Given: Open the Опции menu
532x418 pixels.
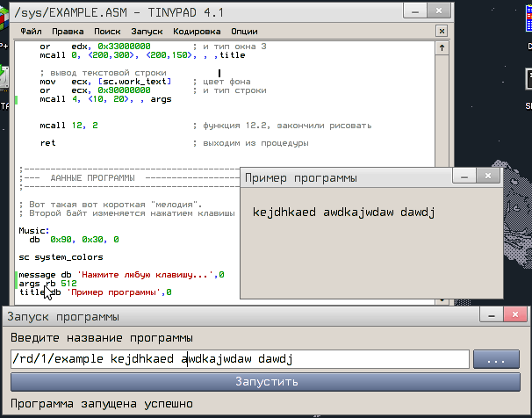Looking at the screenshot, I should pyautogui.click(x=244, y=30).
